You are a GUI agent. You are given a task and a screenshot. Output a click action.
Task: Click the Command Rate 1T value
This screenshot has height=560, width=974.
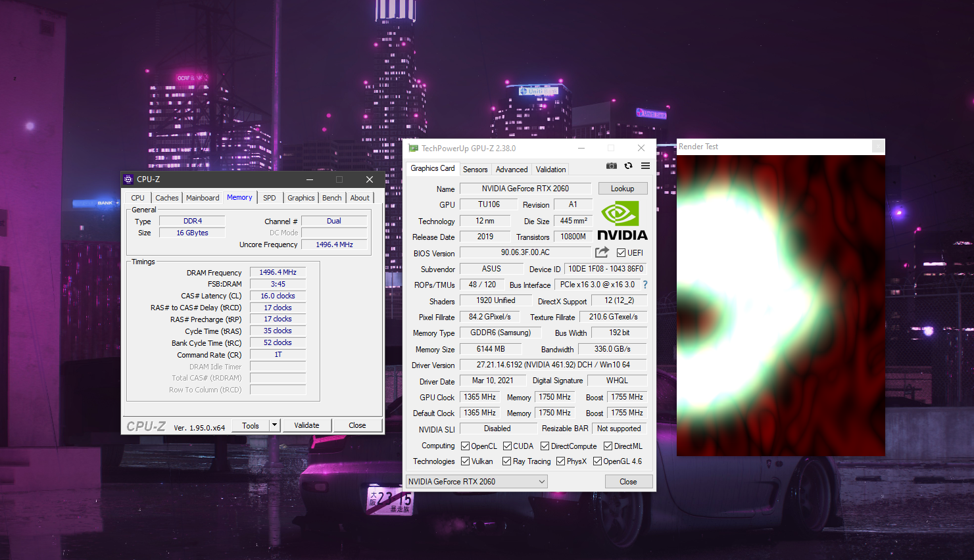(x=278, y=354)
